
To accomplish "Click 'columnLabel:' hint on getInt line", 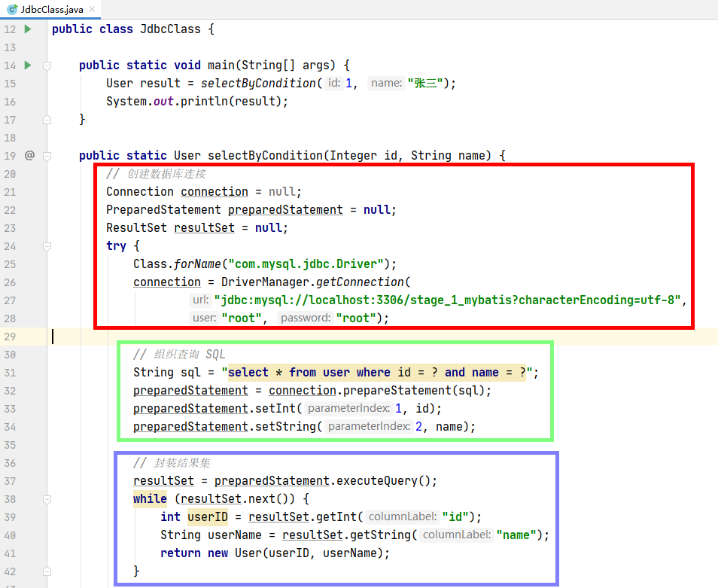I will [403, 517].
